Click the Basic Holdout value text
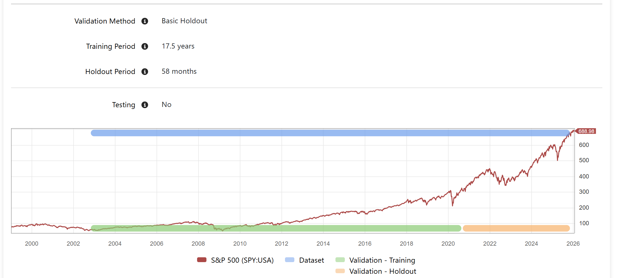 [x=184, y=21]
